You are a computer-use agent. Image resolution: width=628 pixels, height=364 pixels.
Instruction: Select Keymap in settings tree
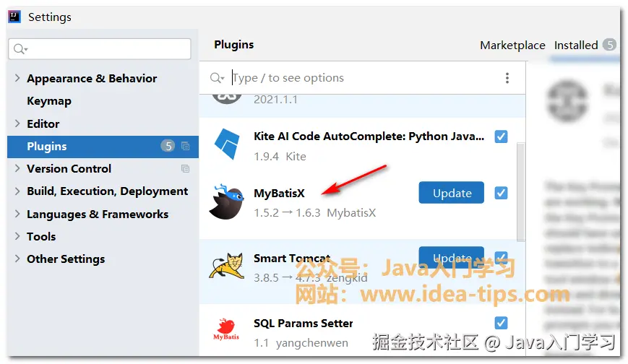tap(49, 101)
